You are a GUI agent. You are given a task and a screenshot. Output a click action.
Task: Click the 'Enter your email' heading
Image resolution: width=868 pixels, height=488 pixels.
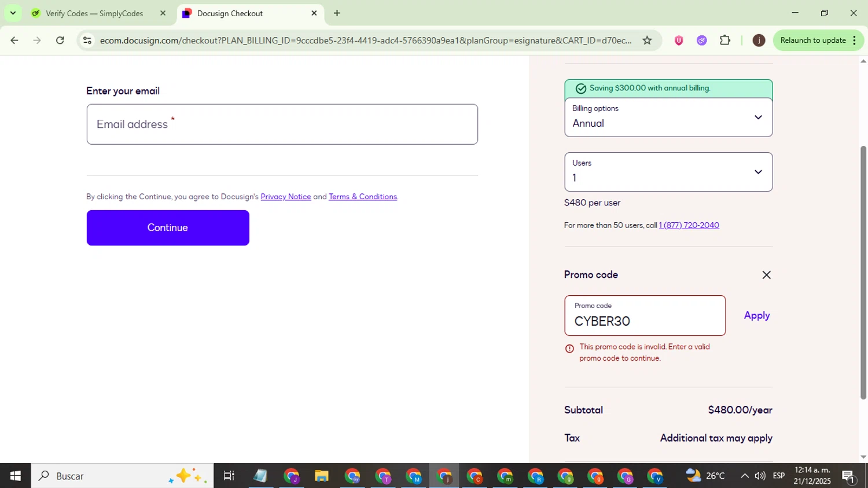[123, 91]
